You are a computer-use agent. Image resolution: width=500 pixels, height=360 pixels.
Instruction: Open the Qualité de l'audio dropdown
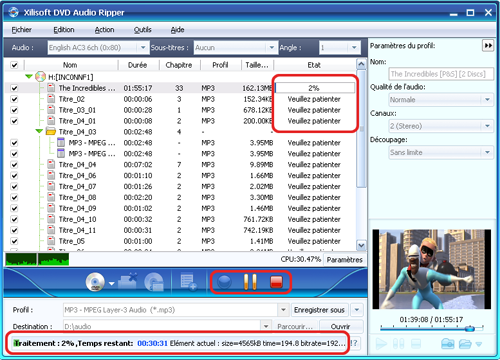[487, 100]
